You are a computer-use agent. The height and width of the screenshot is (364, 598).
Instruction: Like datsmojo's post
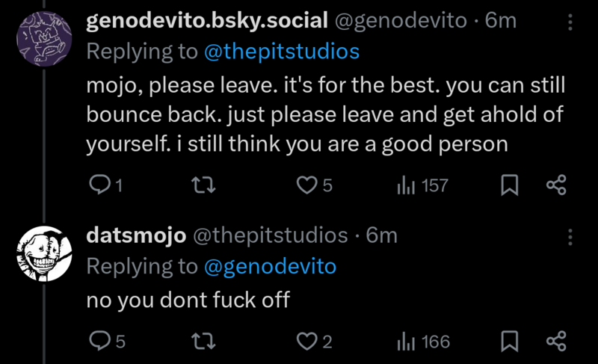pos(306,342)
